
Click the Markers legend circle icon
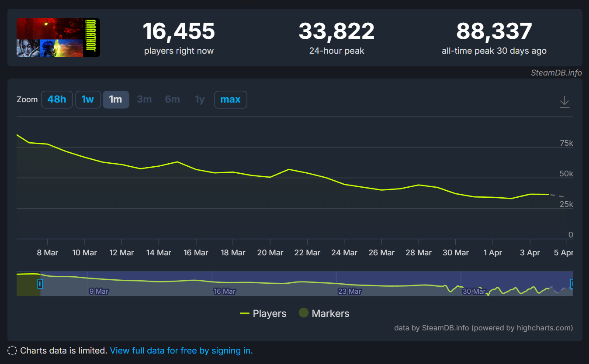(304, 313)
